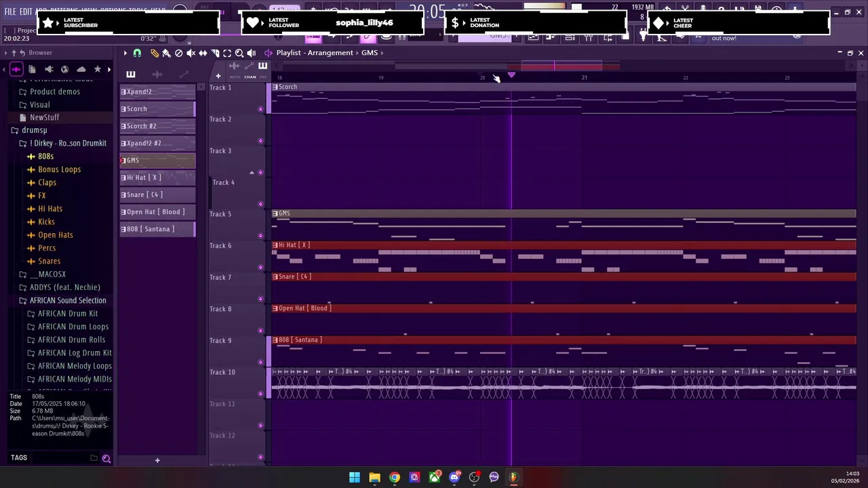Mute Track 9 using its mute dot
The image size is (868, 488).
coord(260,362)
